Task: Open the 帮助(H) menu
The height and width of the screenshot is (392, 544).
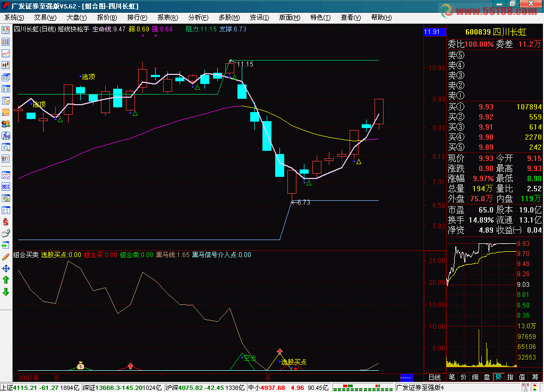Action: click(381, 18)
